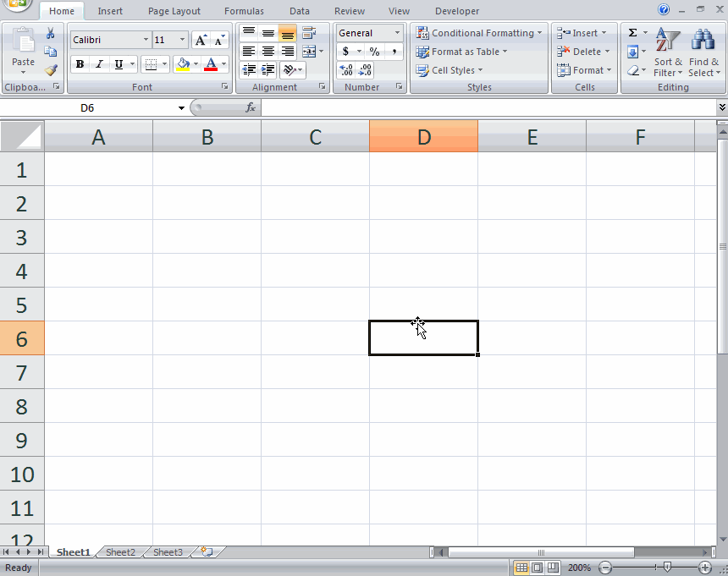Open Format as Table gallery
728x576 pixels.
(461, 52)
